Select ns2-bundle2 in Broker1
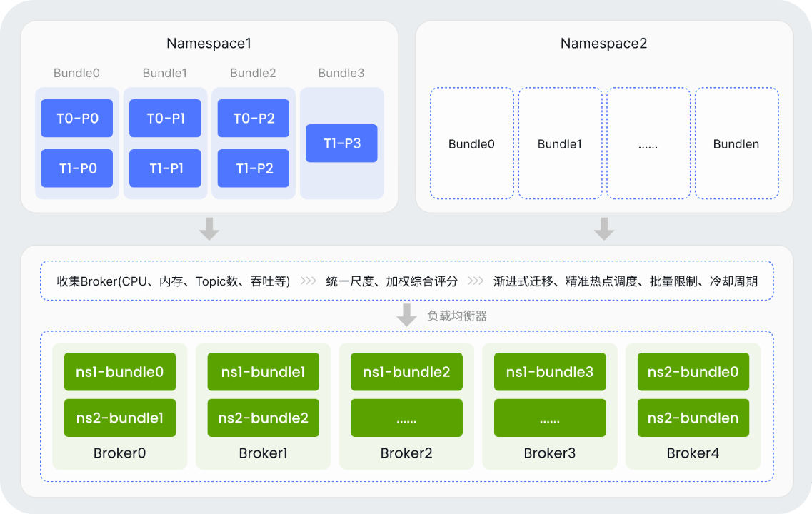The height and width of the screenshot is (514, 812). 263,418
